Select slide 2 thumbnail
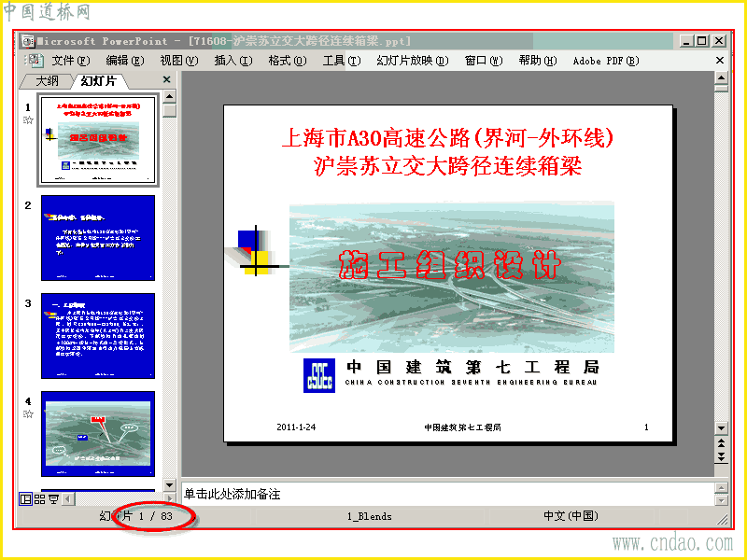The height and width of the screenshot is (560, 747). coord(98,238)
